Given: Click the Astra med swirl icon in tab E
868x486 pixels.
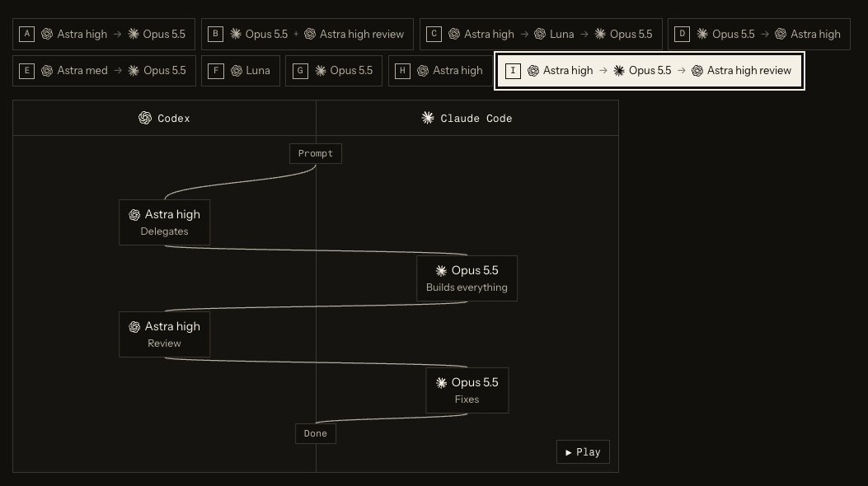Looking at the screenshot, I should 47,71.
